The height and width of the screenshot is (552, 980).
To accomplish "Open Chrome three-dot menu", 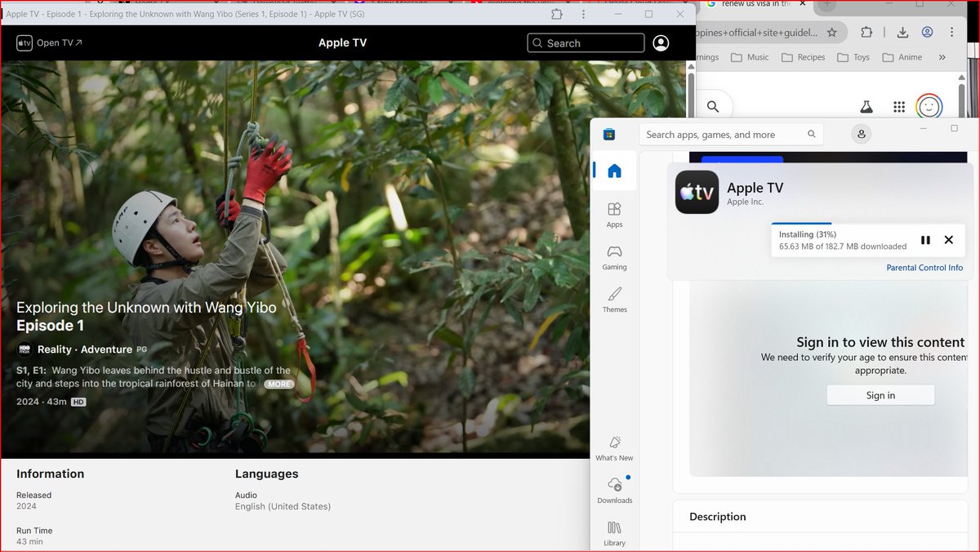I will pyautogui.click(x=952, y=33).
